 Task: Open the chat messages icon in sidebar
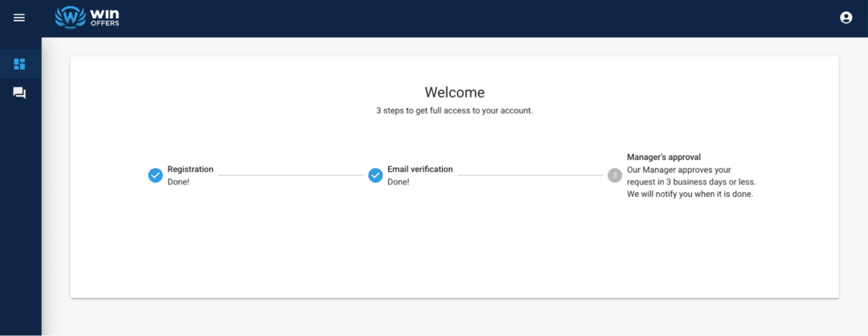point(19,93)
